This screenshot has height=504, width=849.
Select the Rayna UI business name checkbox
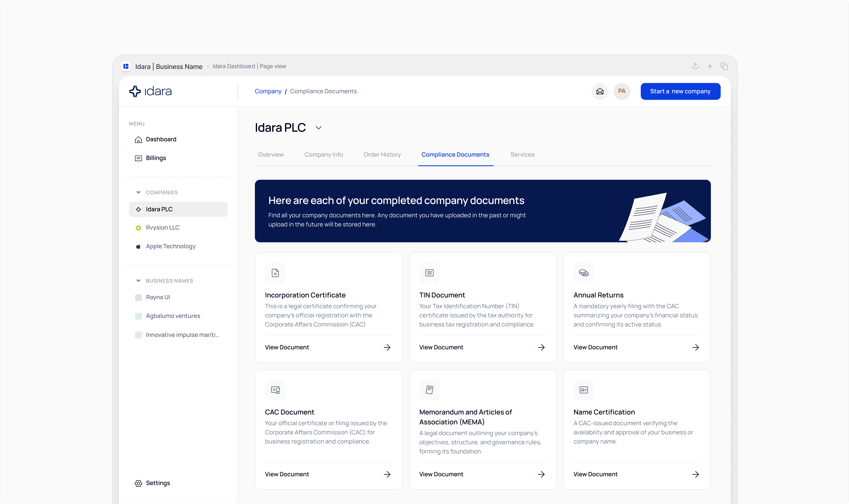click(x=138, y=297)
